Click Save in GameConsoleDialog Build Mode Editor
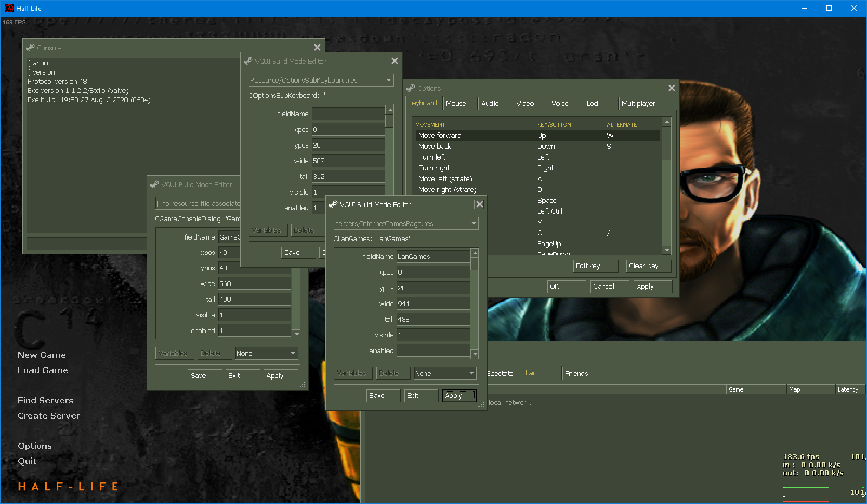This screenshot has width=867, height=504. [205, 376]
